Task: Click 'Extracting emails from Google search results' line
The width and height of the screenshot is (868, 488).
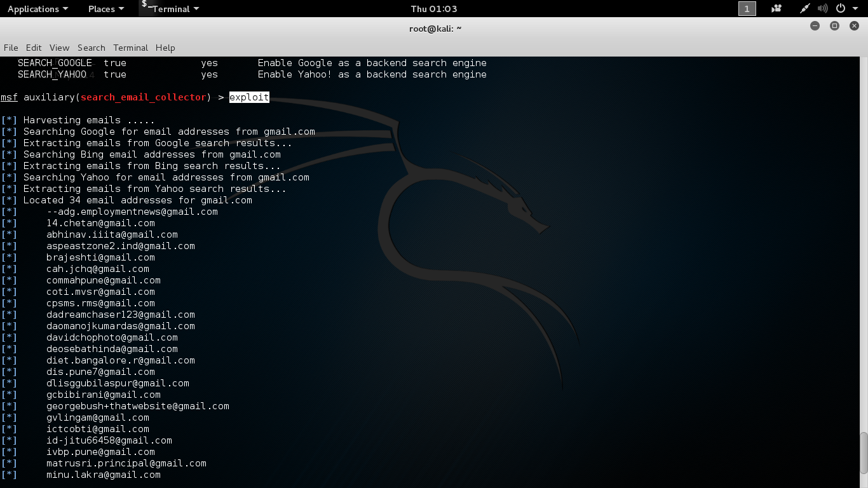Action: pyautogui.click(x=158, y=143)
